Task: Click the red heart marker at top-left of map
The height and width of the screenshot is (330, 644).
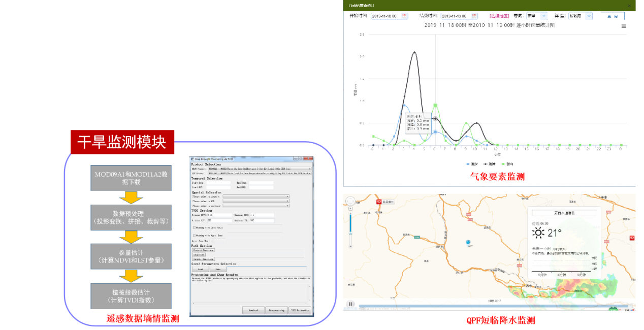Action: (378, 202)
